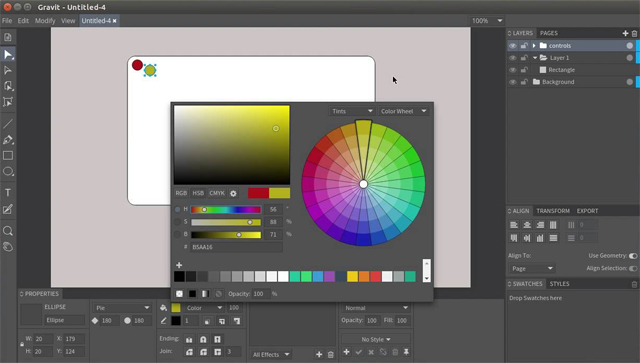Select the Hand pan tool

click(x=8, y=247)
